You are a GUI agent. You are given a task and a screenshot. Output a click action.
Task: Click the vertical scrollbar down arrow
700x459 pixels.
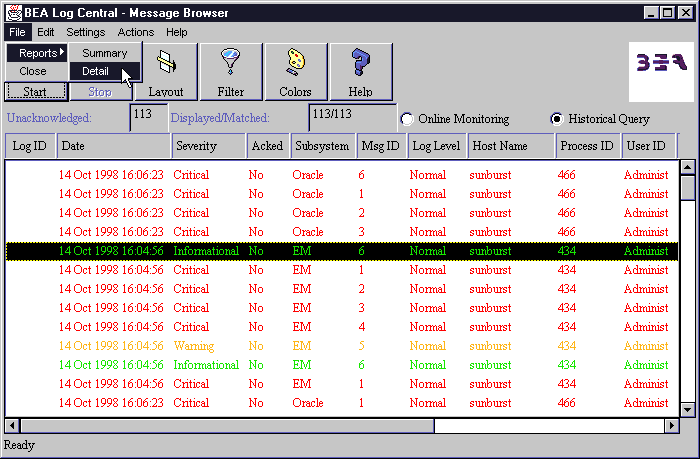click(688, 409)
